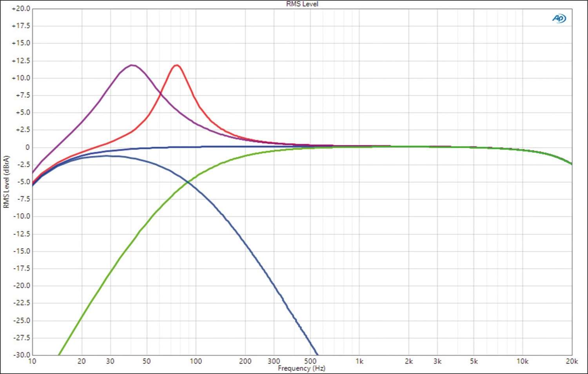Click the 500 Hz x-axis label

[310, 361]
